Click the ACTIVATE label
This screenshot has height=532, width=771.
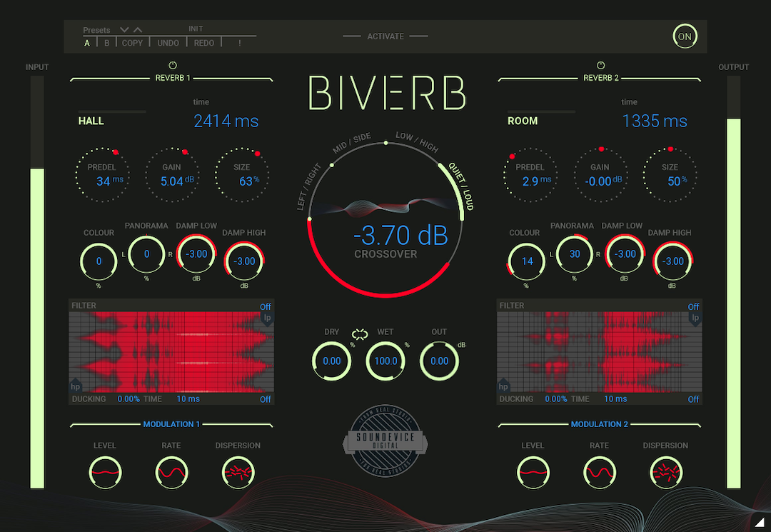385,36
